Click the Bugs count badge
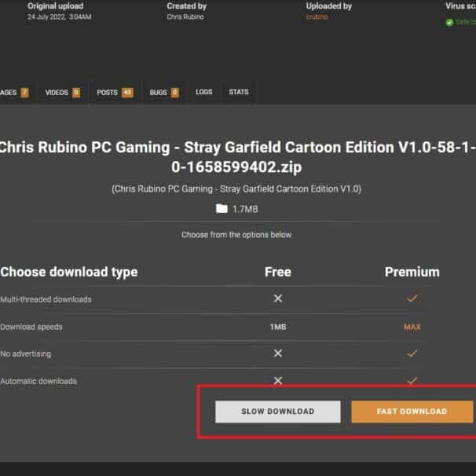Viewport: 476px width, 476px height. [175, 92]
